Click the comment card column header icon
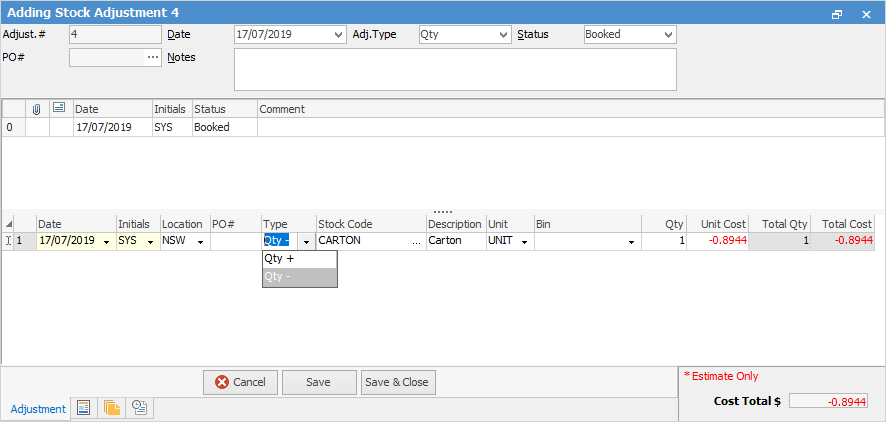Image resolution: width=886 pixels, height=423 pixels. coord(58,108)
